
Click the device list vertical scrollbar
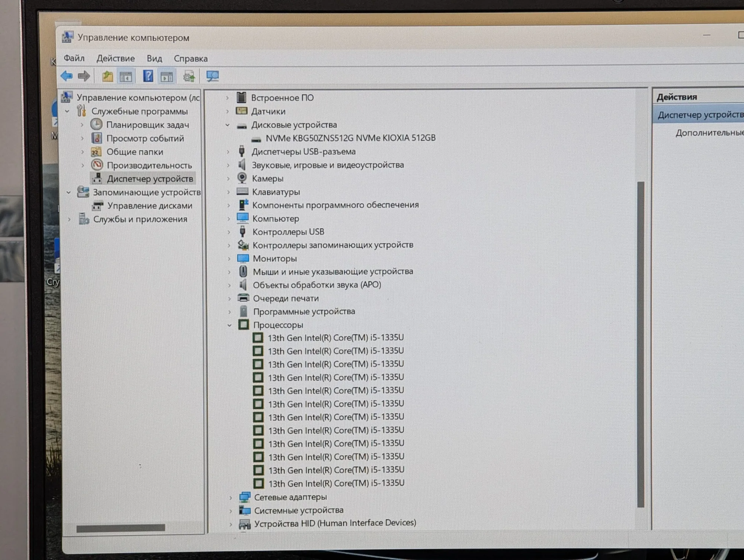click(641, 344)
